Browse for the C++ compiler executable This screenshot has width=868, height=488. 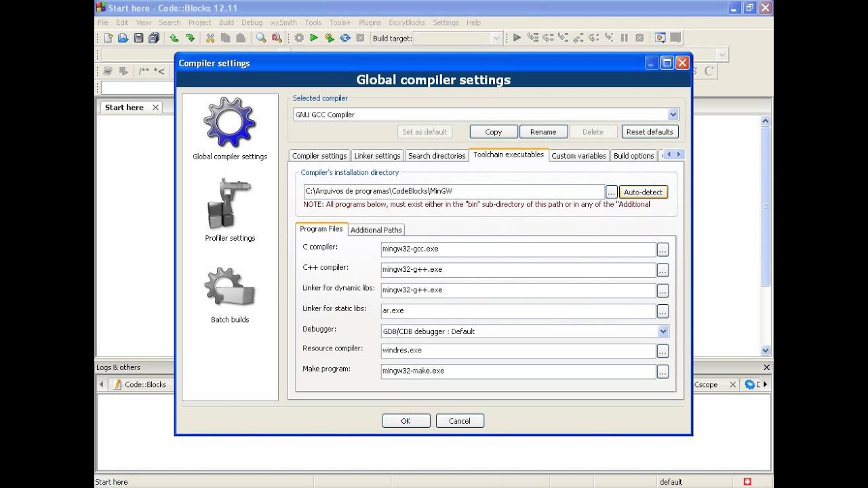point(663,270)
